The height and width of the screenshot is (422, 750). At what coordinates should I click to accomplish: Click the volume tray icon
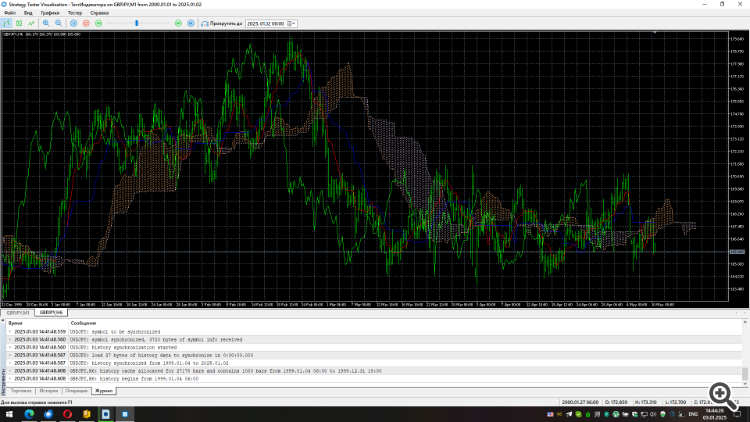pyautogui.click(x=653, y=414)
